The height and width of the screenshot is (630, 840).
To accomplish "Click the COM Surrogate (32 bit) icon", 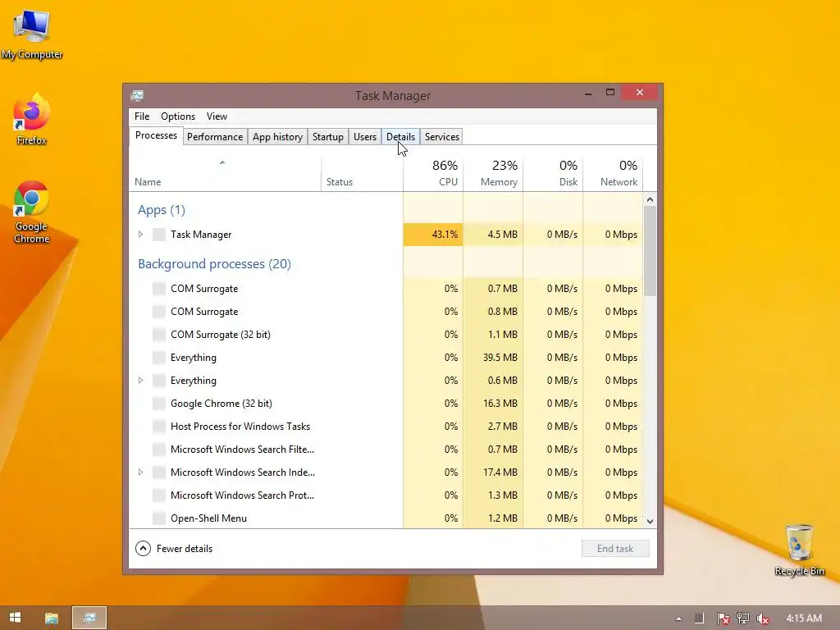I will 158,335.
